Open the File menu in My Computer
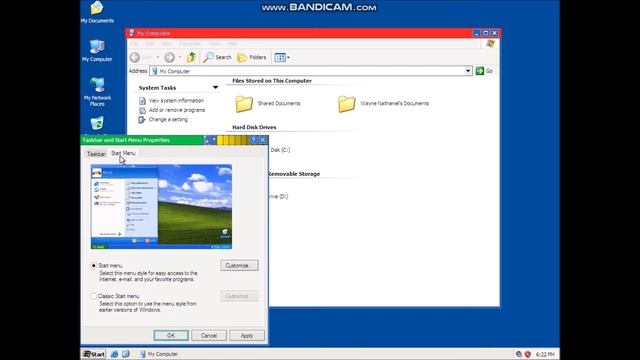 [134, 44]
